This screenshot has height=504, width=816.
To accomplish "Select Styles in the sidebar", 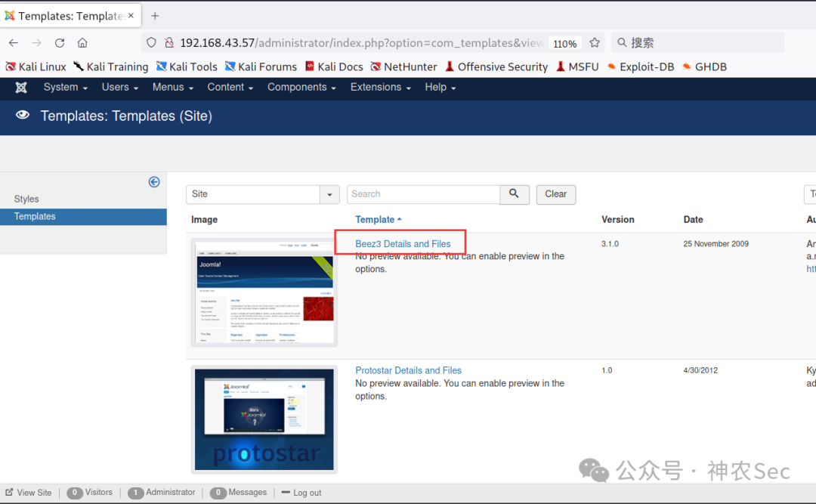I will click(26, 199).
